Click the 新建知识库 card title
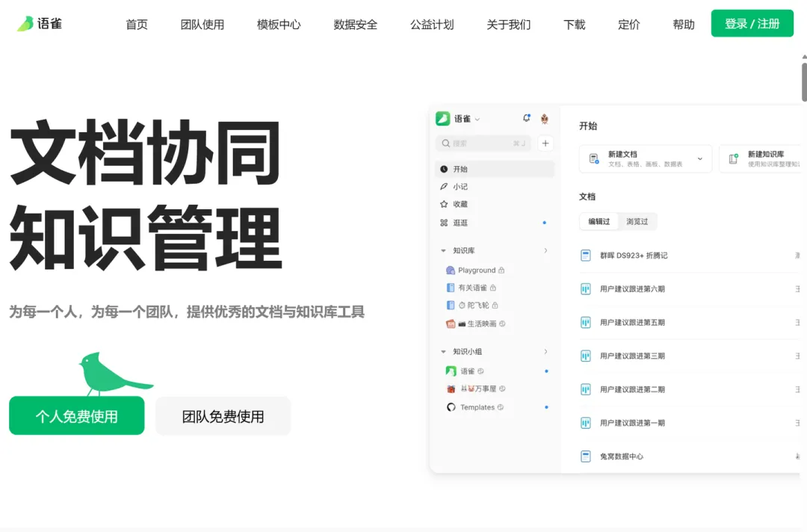Viewport: 807px width, 532px height. 766,155
